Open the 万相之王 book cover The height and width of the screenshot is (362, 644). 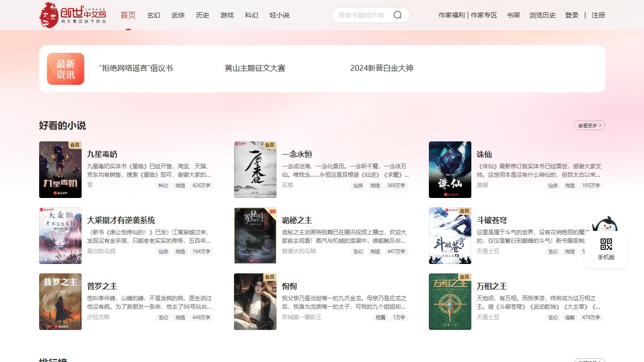[x=450, y=302]
